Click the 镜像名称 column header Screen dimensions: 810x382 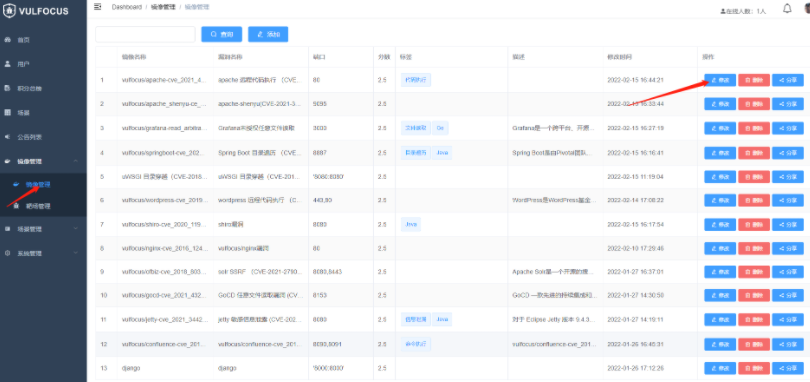pyautogui.click(x=134, y=56)
